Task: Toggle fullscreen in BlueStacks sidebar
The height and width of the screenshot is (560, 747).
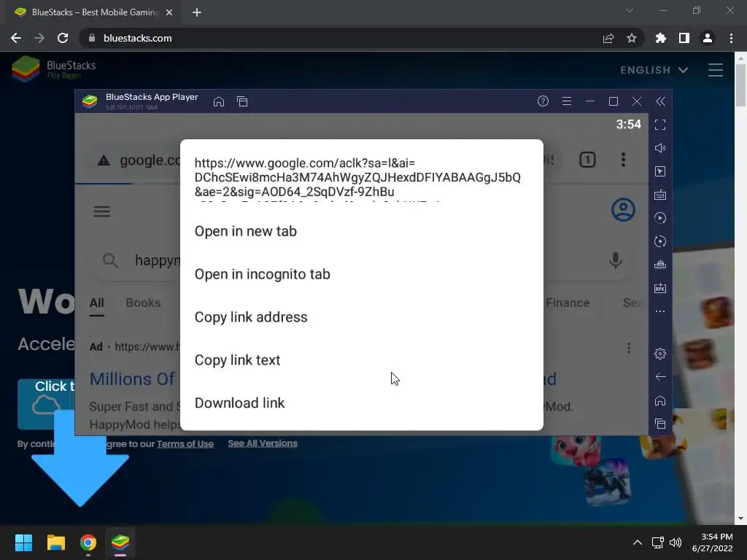Action: coord(659,125)
